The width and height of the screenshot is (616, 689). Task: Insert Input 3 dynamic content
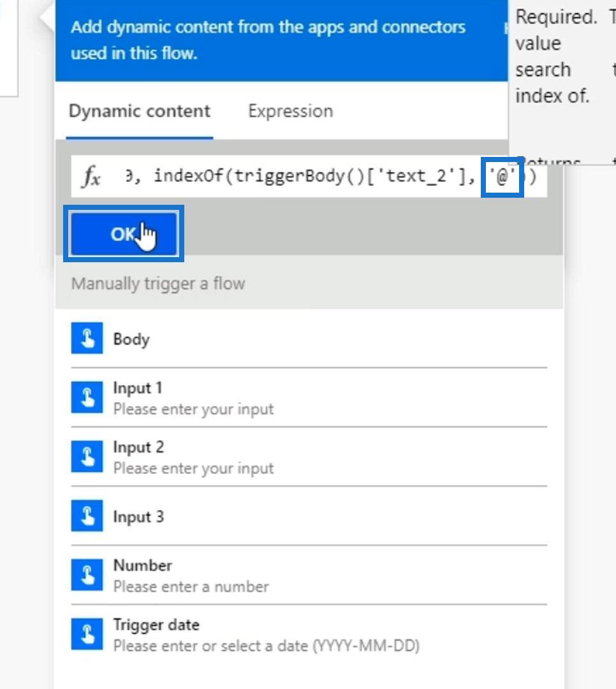309,516
